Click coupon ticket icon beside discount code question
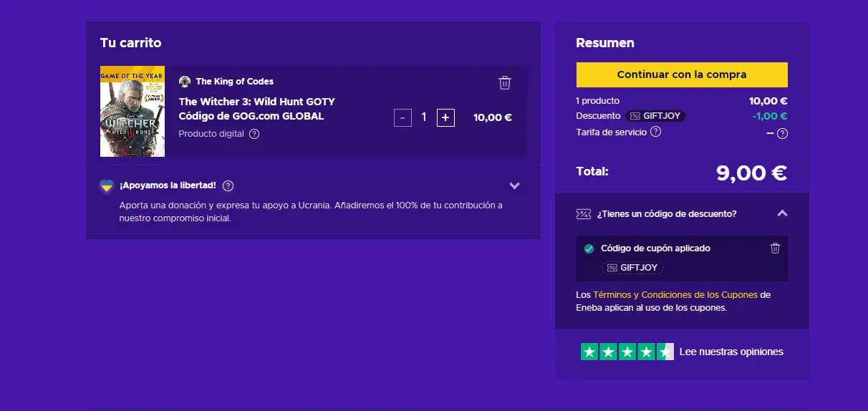 pyautogui.click(x=584, y=213)
